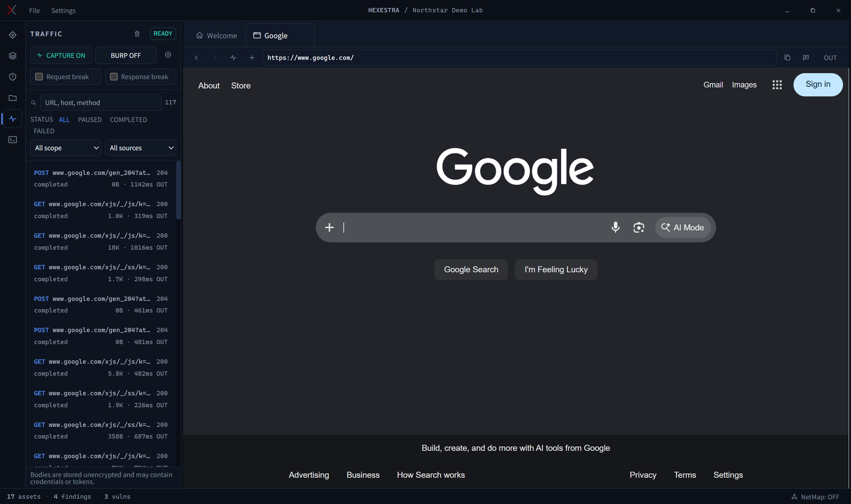
Task: Copy the URL with the copy icon
Action: [x=787, y=57]
